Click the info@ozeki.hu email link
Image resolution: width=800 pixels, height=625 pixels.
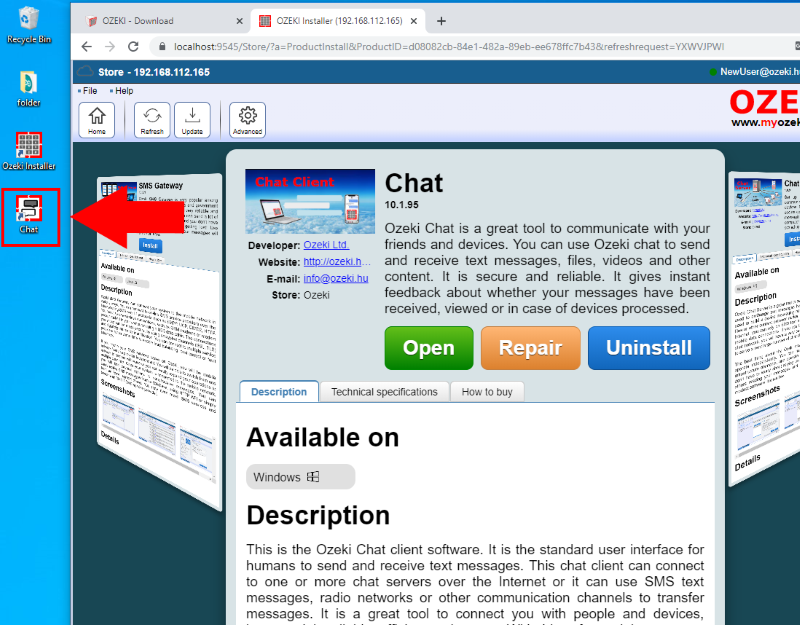336,279
